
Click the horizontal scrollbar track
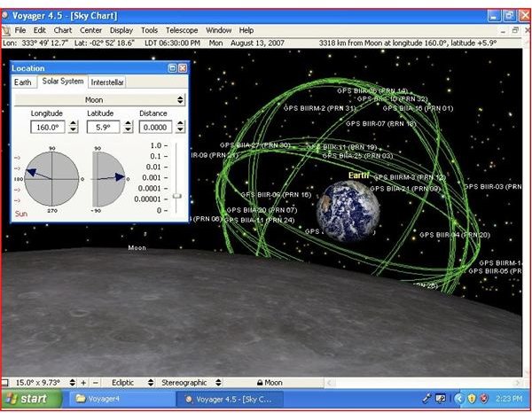tap(424, 383)
